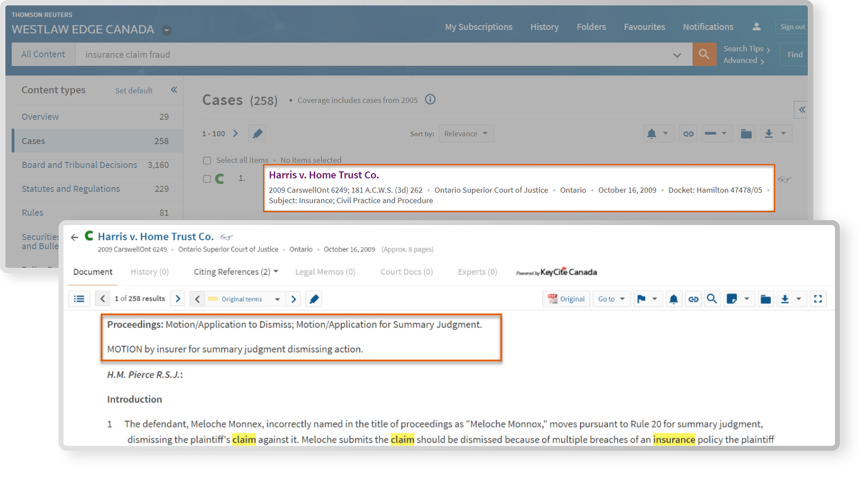The width and height of the screenshot is (868, 488).
Task: Open Advanced search link
Action: click(743, 60)
